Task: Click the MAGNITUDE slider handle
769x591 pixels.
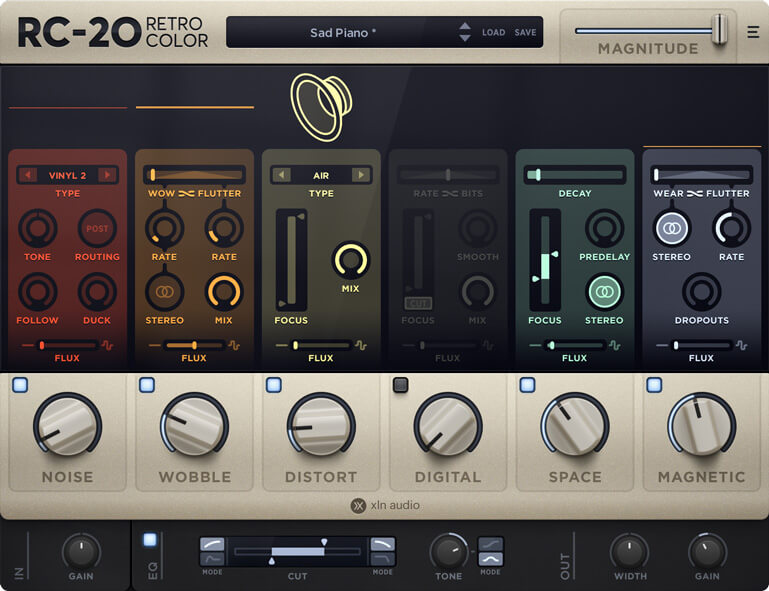Action: click(x=720, y=29)
